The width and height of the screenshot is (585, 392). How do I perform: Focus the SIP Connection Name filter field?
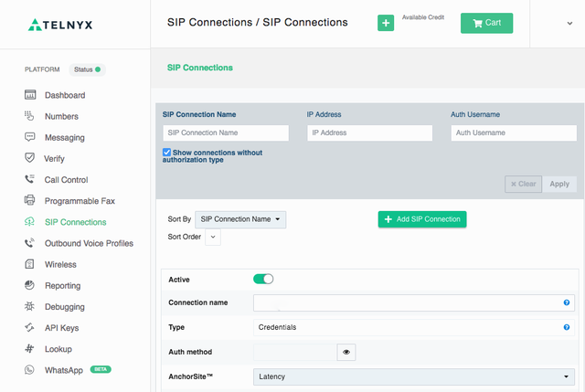pos(226,132)
